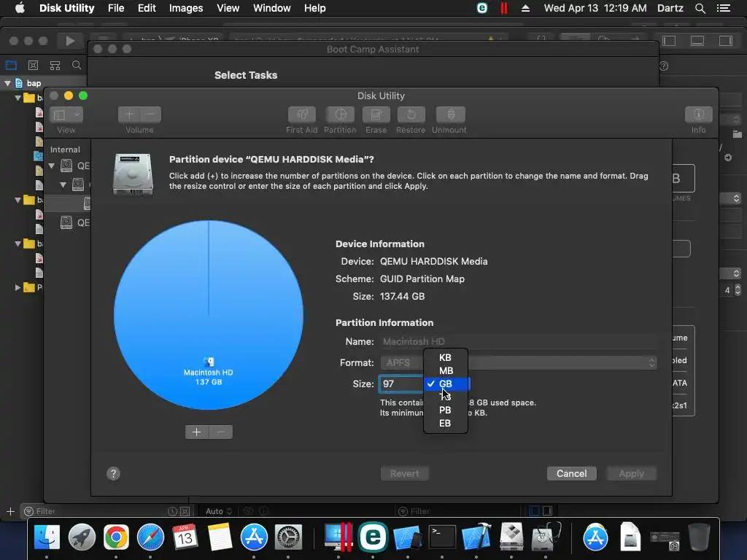Launch Safari from the Dock

[x=150, y=537]
